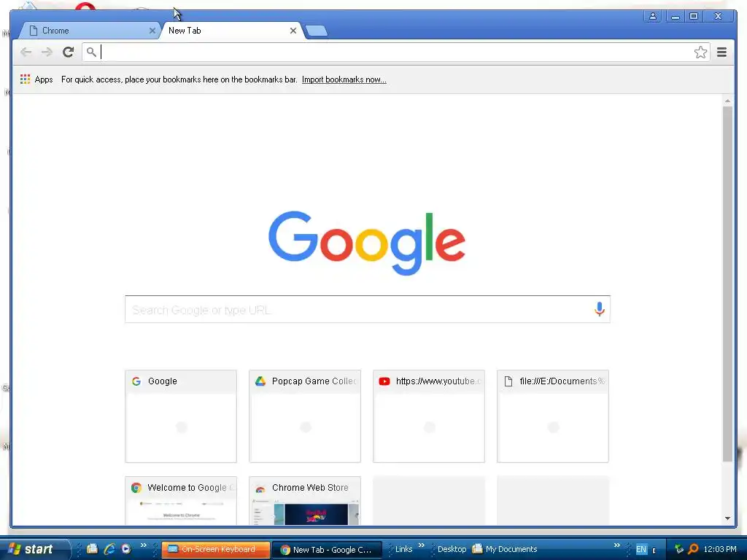The height and width of the screenshot is (560, 747).
Task: Open the Windows start menu
Action: pyautogui.click(x=34, y=549)
